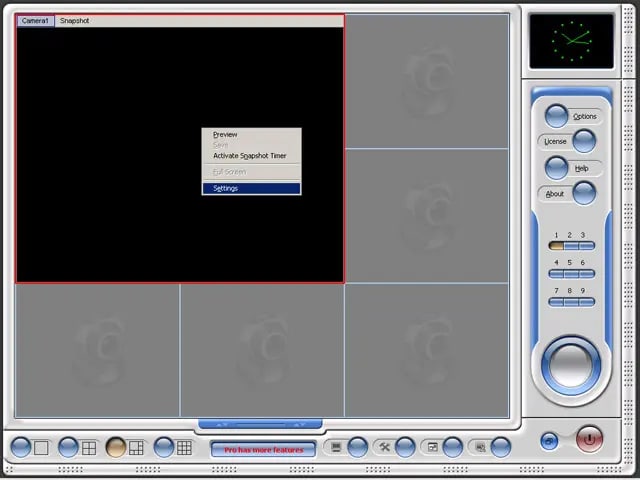Screen dimensions: 640x480
Task: Click the 'Pro has more features' banner
Action: 263,450
